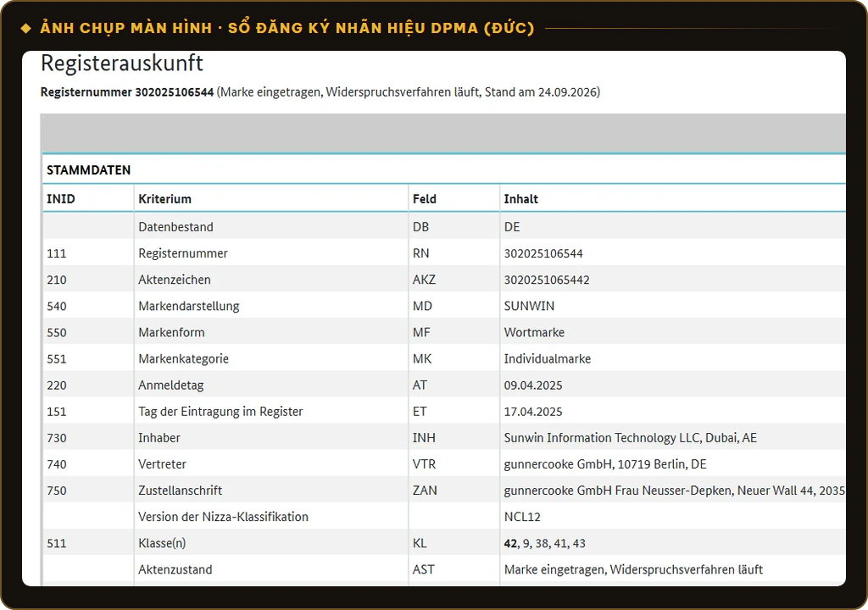Click INID code 550
The height and width of the screenshot is (610, 868).
tap(57, 333)
